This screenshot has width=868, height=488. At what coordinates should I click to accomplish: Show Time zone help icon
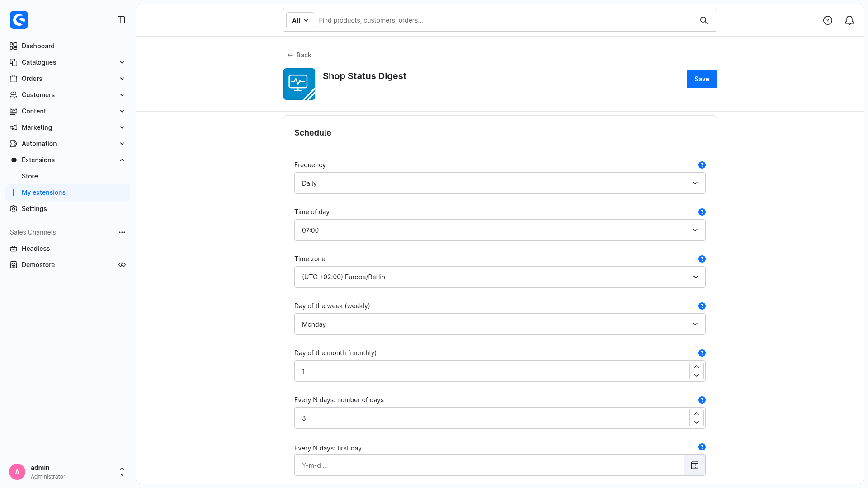pyautogui.click(x=702, y=259)
